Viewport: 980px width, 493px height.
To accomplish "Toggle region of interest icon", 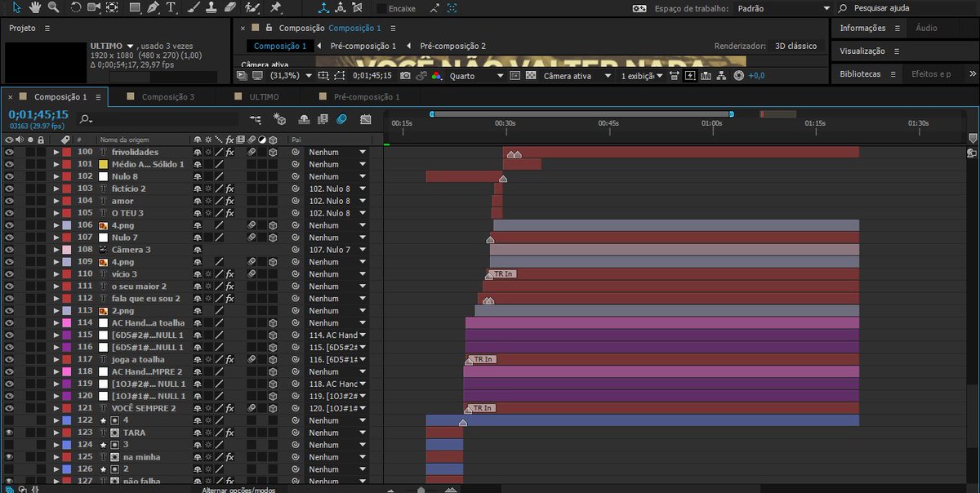I will point(514,75).
